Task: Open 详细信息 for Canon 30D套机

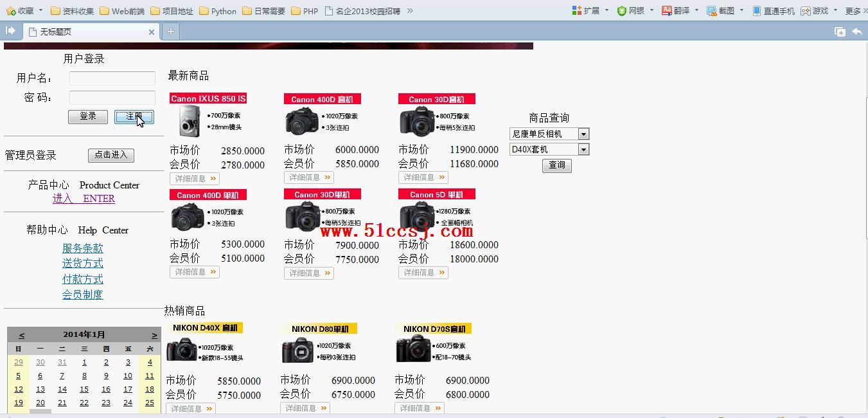Action: pos(423,177)
